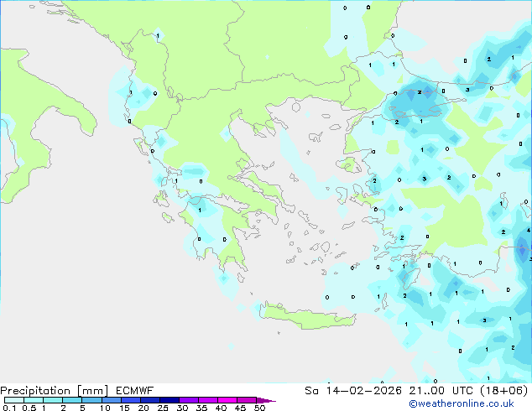
Task: Click the legend label '15'
Action: [x=124, y=408]
